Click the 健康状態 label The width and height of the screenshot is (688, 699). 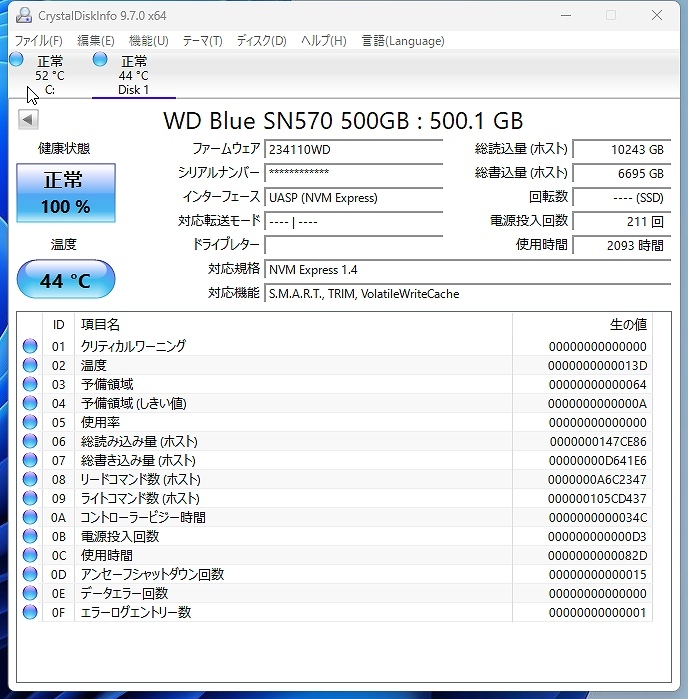(x=64, y=148)
